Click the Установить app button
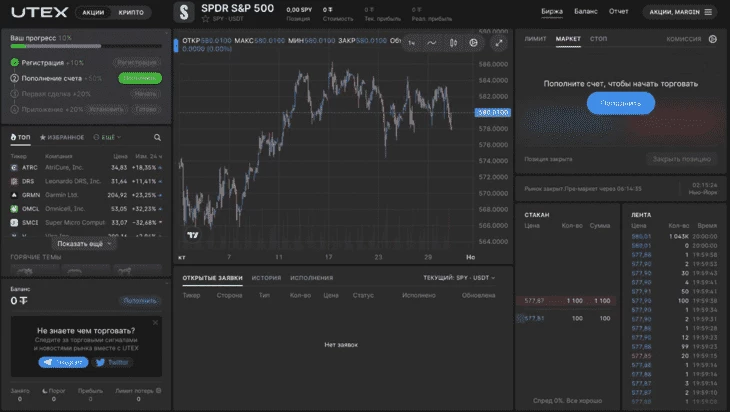 (x=106, y=109)
